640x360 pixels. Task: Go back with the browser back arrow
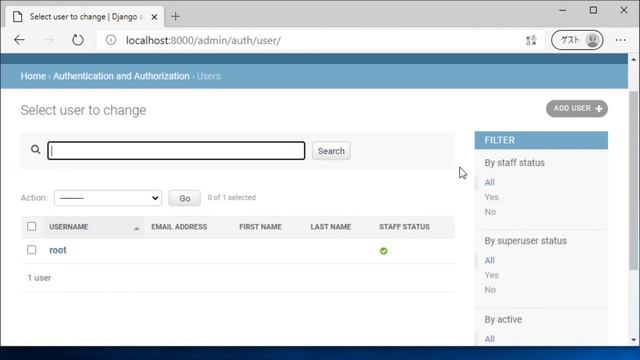tap(19, 40)
